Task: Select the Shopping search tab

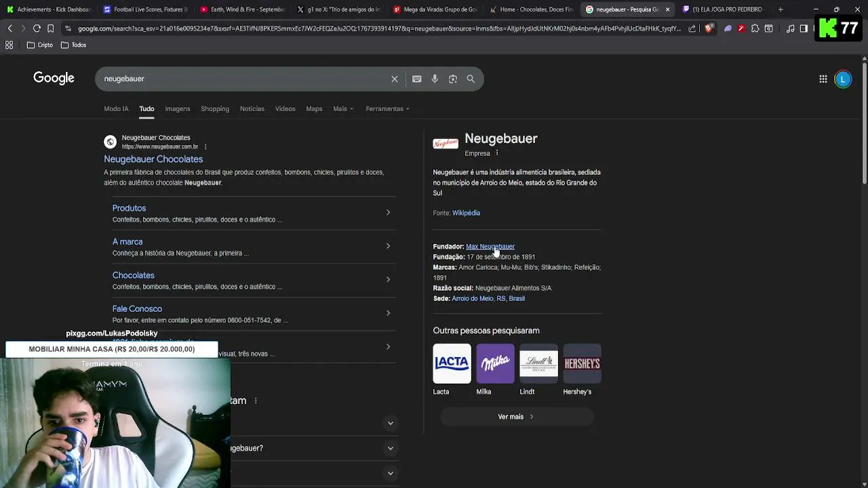Action: (215, 108)
